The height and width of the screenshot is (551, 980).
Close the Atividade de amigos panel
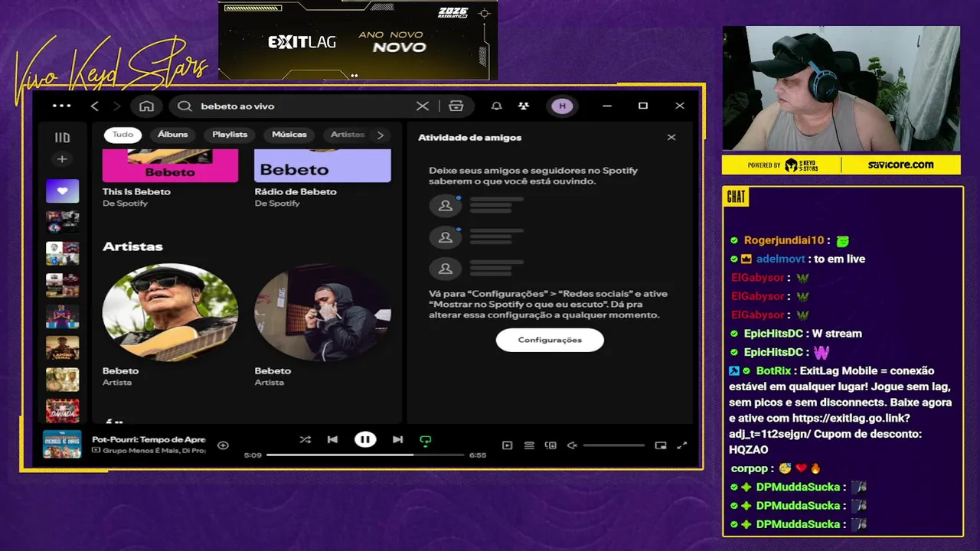pos(671,138)
